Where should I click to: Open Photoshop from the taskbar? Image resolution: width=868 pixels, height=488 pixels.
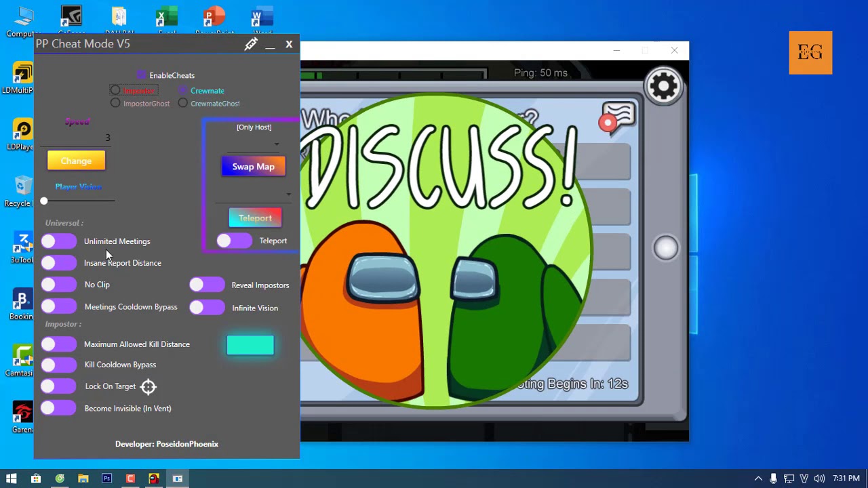pos(106,479)
